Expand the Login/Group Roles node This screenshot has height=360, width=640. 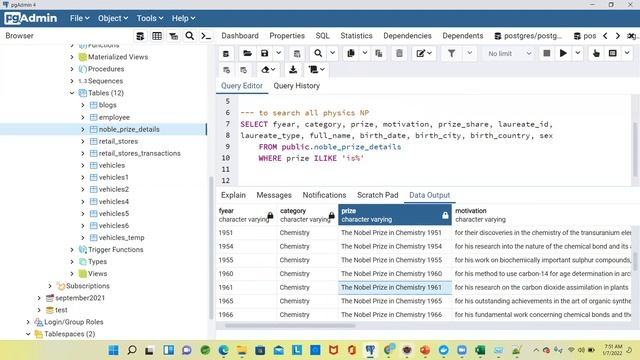pyautogui.click(x=28, y=322)
